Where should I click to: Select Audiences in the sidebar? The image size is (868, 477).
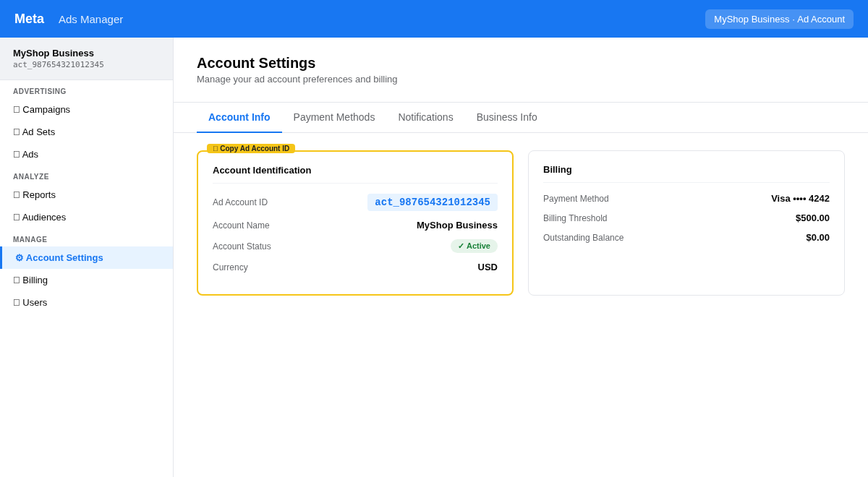(86, 217)
